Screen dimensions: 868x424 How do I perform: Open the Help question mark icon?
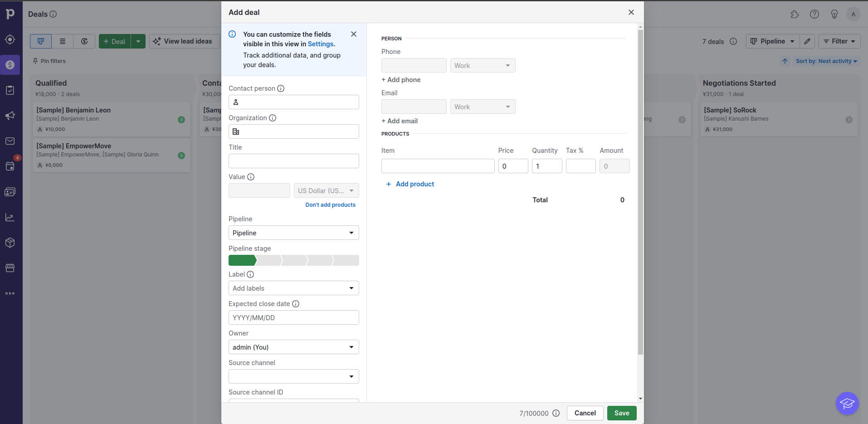tap(814, 14)
